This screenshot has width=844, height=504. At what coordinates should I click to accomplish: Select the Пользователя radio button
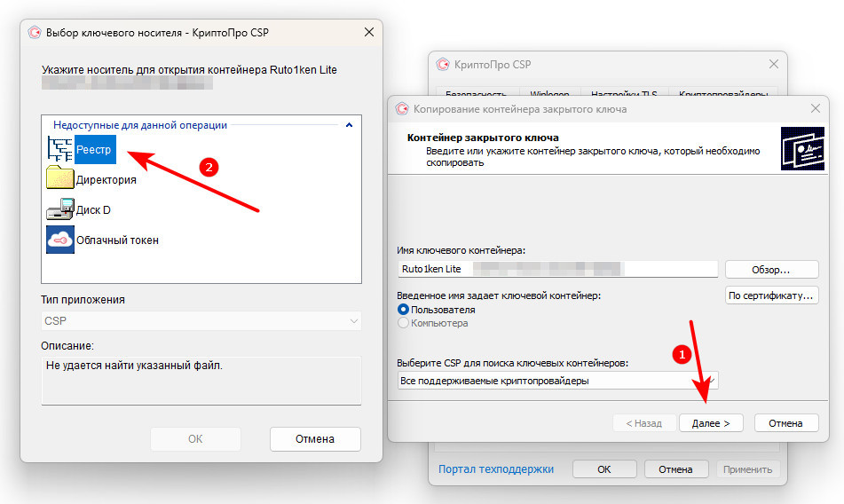point(404,310)
